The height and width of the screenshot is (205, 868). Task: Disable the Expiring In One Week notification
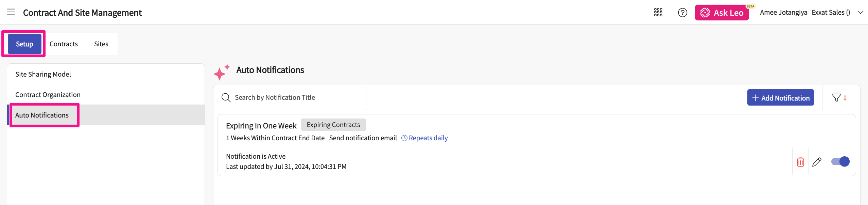tap(840, 161)
